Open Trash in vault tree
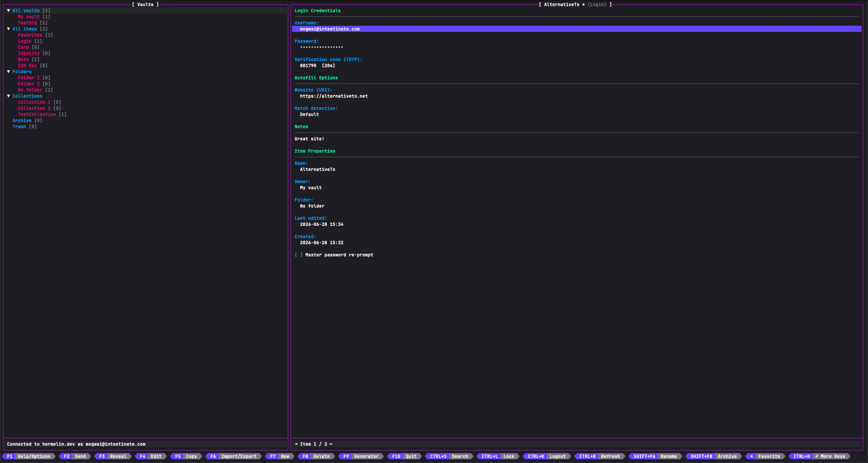The image size is (868, 463). (x=19, y=127)
